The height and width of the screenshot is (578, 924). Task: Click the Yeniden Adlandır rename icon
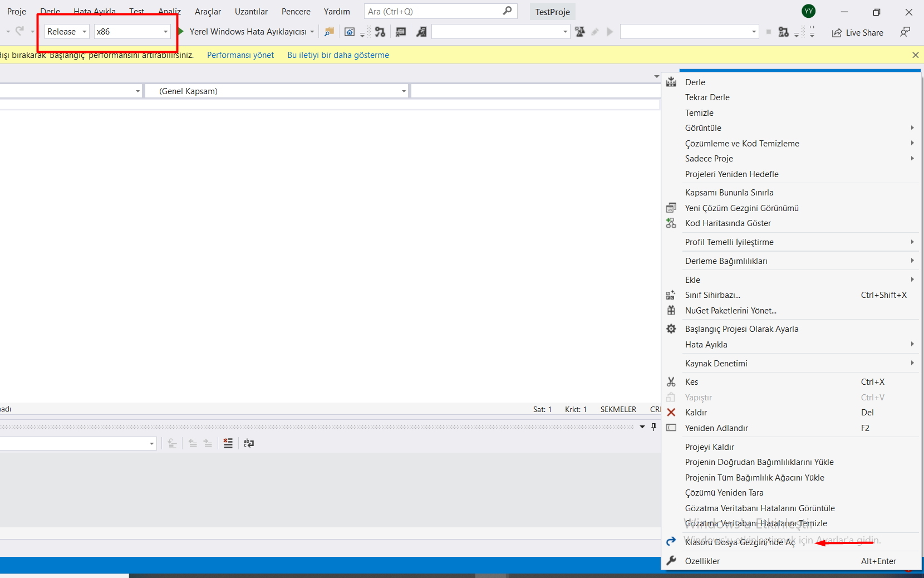[671, 428]
